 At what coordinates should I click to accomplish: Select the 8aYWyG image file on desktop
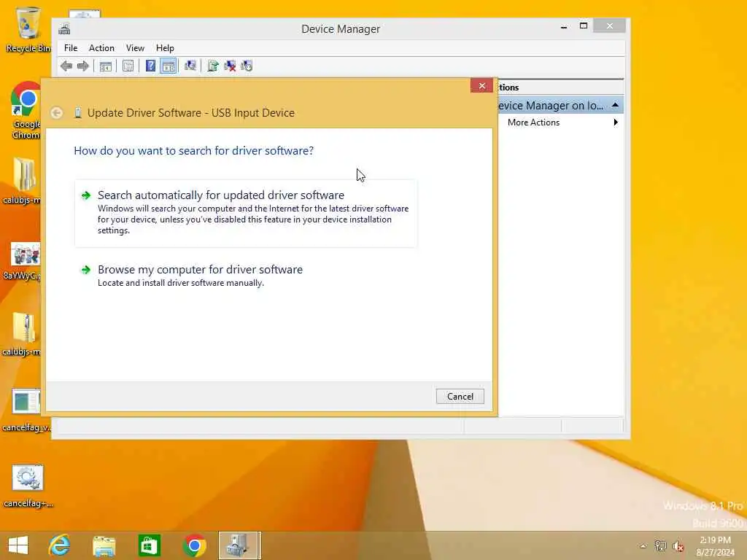coord(24,261)
